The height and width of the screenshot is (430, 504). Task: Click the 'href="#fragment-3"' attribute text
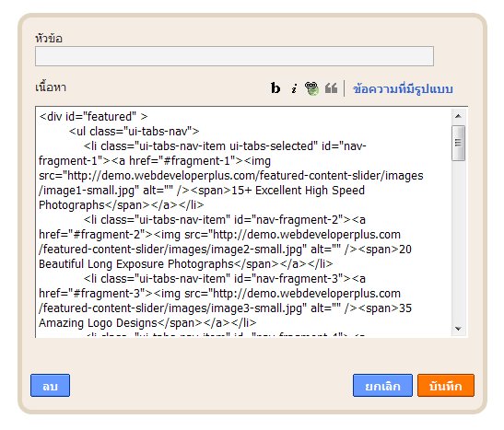(92, 294)
